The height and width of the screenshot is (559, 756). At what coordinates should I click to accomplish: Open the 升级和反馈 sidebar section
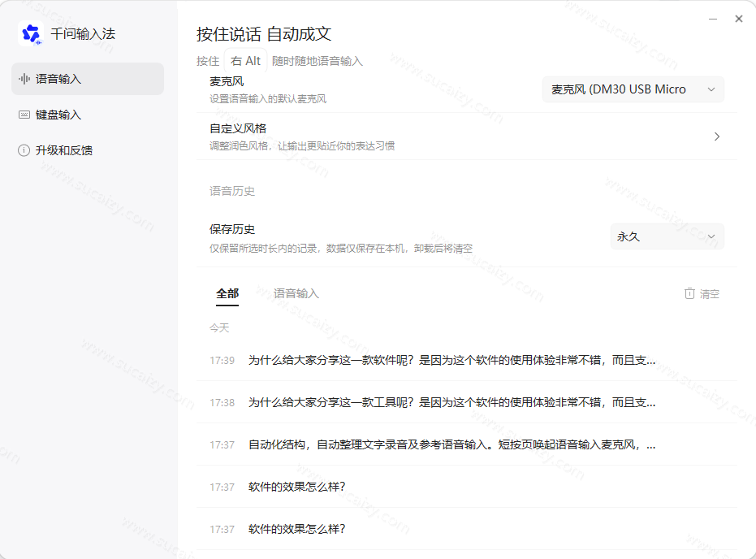[87, 150]
